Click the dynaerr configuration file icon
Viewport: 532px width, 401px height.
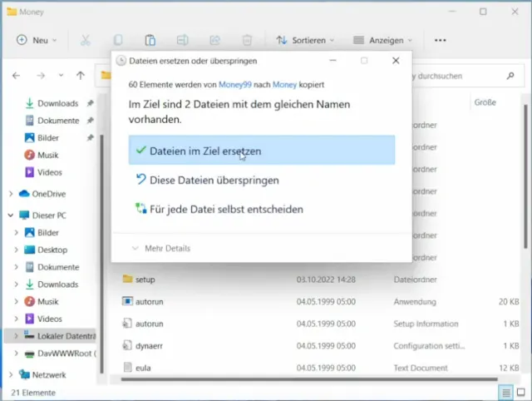(x=128, y=345)
